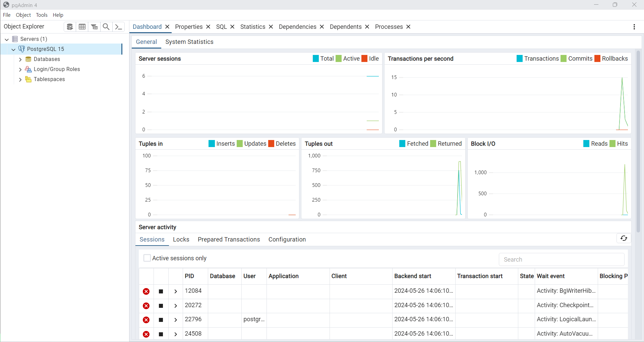Open Search Objects

pyautogui.click(x=106, y=26)
